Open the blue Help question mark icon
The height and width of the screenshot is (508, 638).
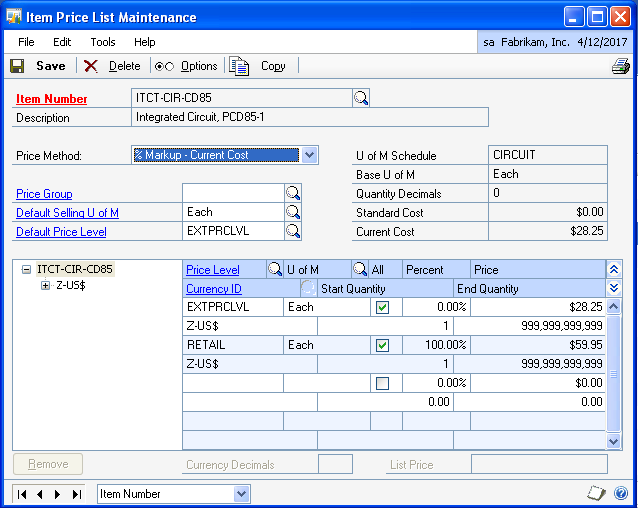[x=621, y=493]
